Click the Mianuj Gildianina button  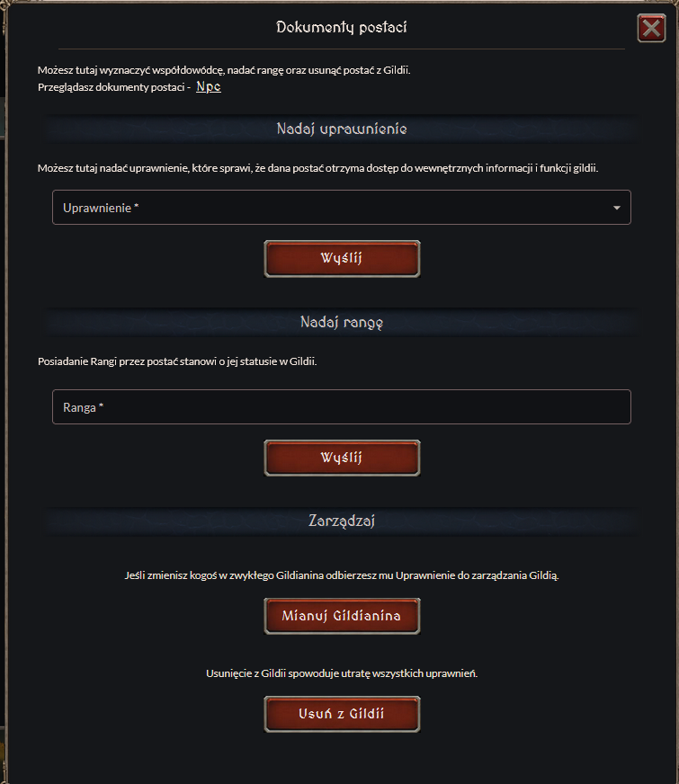[x=341, y=616]
